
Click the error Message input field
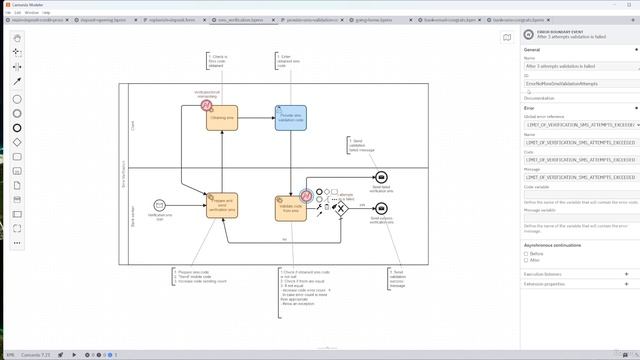pyautogui.click(x=582, y=178)
